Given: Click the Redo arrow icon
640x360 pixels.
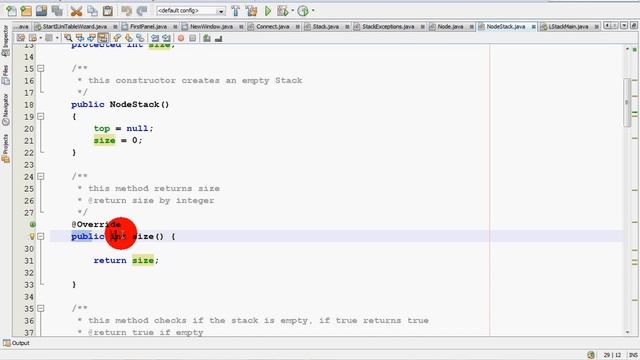Looking at the screenshot, I should (142, 11).
